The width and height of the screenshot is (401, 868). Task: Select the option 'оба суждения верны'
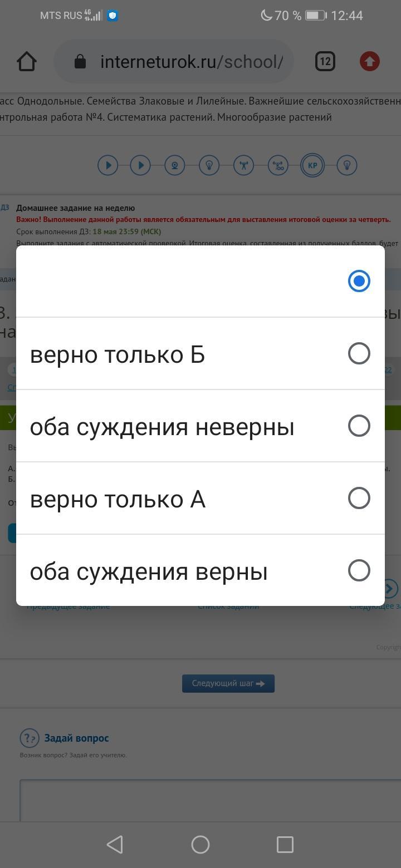pyautogui.click(x=359, y=570)
